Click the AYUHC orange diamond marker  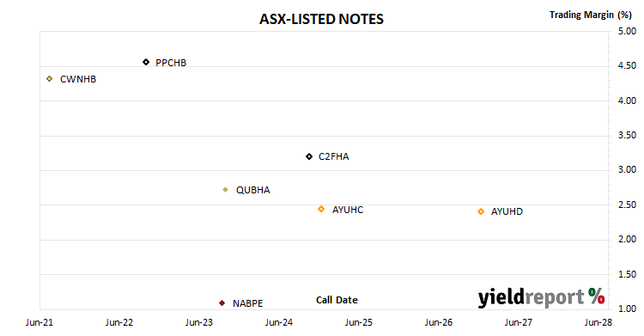click(x=321, y=209)
